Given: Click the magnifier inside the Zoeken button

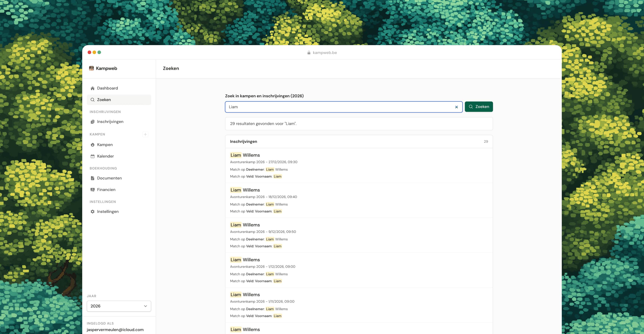Looking at the screenshot, I should (471, 107).
